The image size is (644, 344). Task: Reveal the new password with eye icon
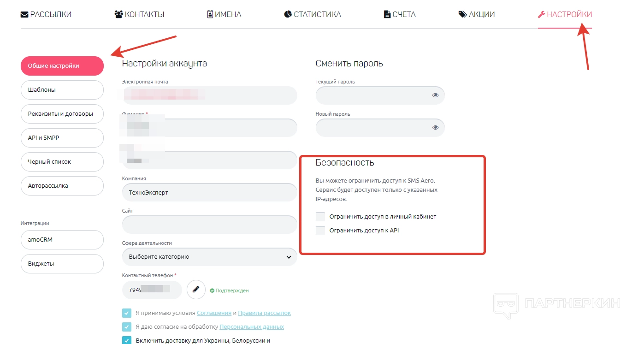coord(435,128)
